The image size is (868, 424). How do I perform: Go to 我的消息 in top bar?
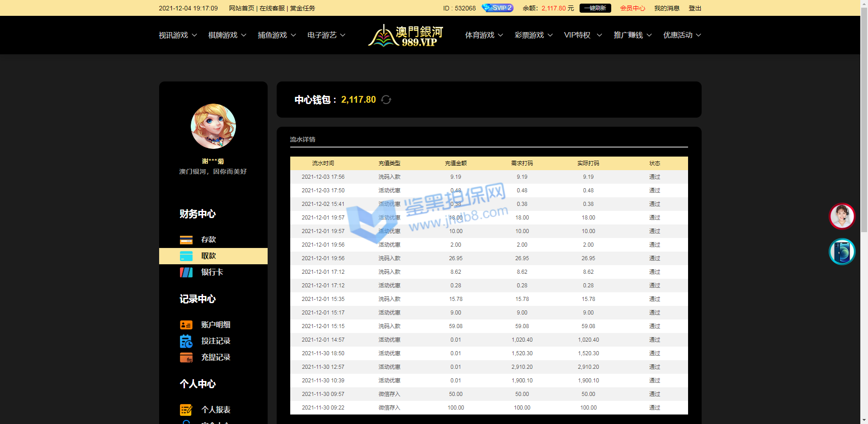(666, 8)
